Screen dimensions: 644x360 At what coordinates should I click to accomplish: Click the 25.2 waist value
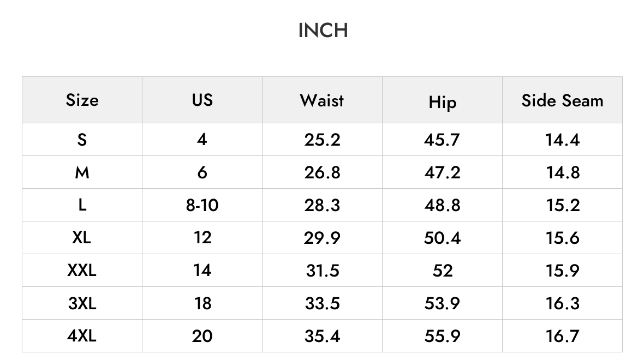(x=322, y=140)
